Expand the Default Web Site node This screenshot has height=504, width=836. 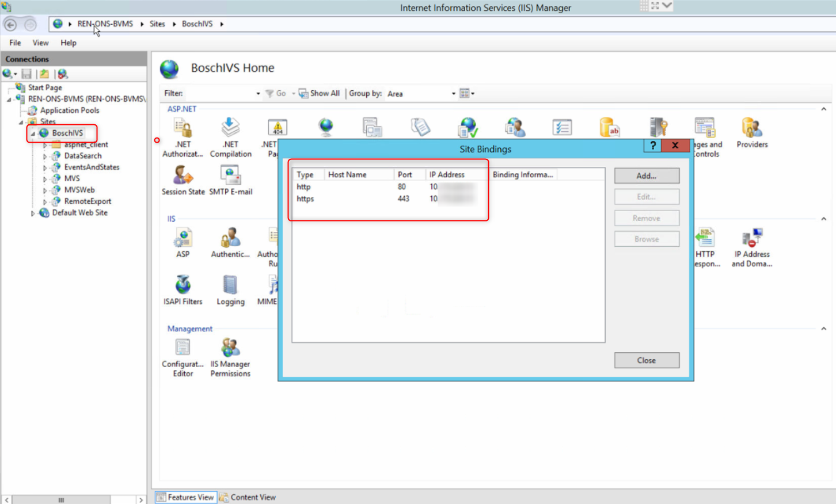tap(33, 213)
